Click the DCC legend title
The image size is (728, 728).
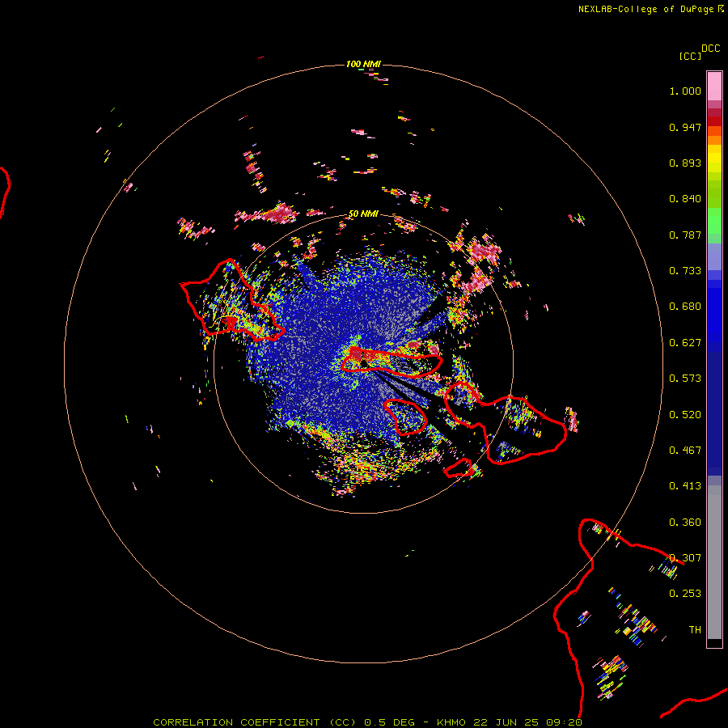point(711,49)
